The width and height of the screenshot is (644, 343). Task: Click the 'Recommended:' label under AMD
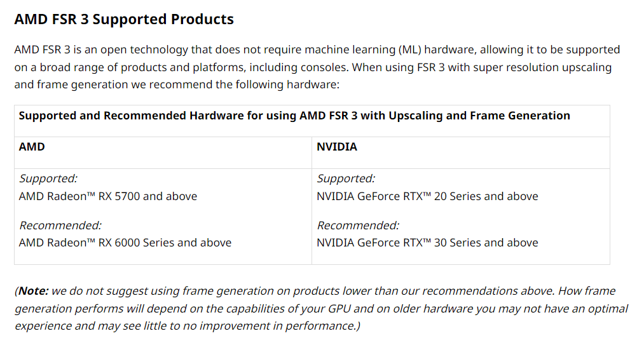pos(60,225)
